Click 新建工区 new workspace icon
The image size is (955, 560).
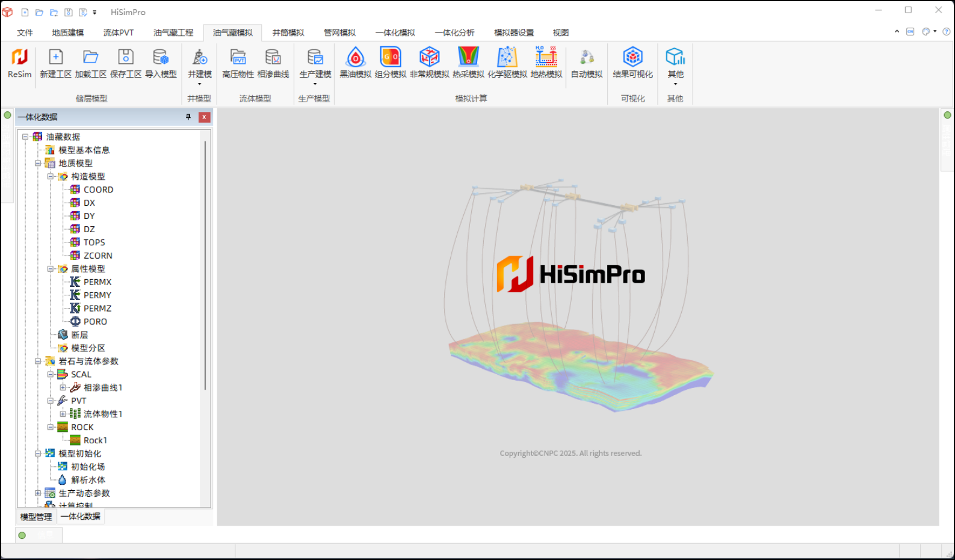pyautogui.click(x=55, y=63)
